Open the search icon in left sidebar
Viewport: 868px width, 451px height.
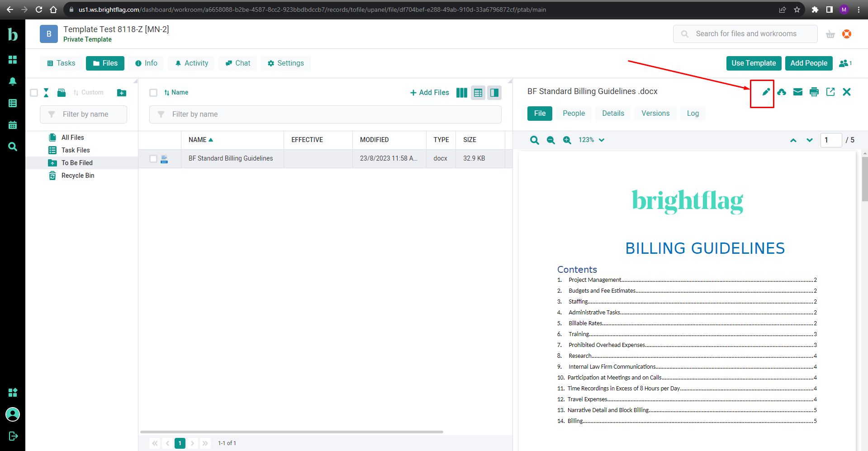tap(13, 147)
